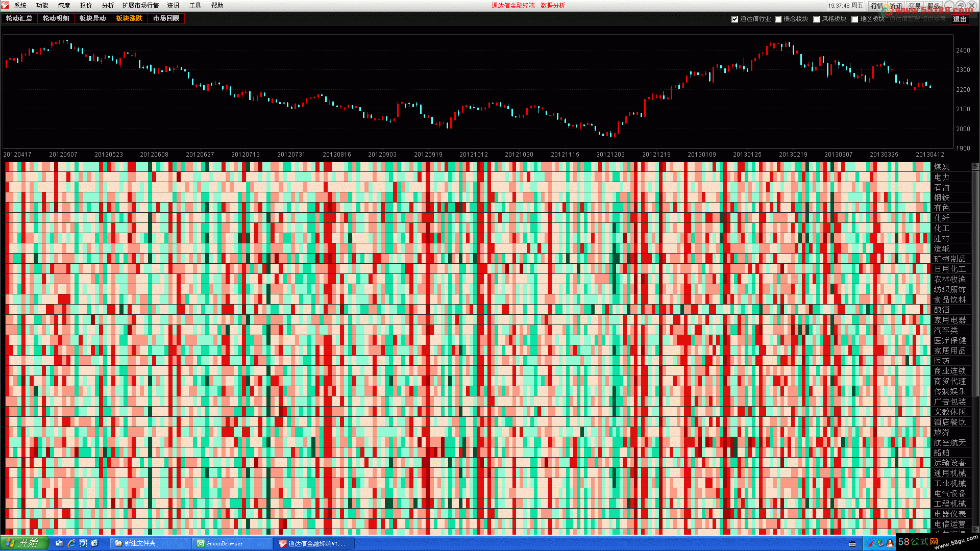The height and width of the screenshot is (551, 980).
Task: Open the 深度 menu
Action: 64,6
